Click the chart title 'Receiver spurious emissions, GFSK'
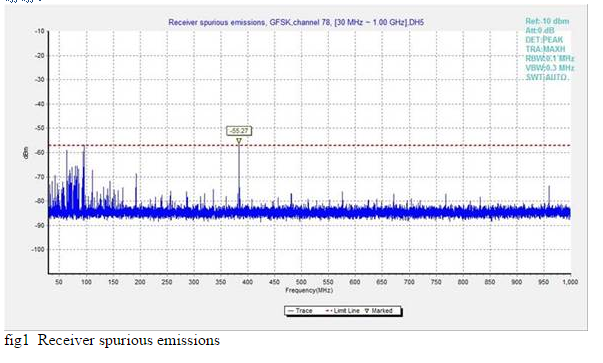Screen dimensions: 603x363 tap(296, 22)
